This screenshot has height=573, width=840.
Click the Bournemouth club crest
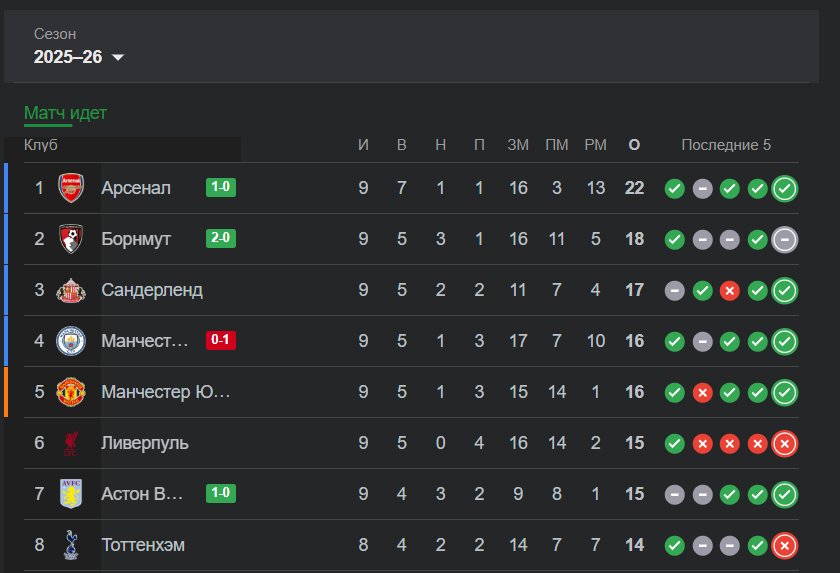(x=71, y=239)
